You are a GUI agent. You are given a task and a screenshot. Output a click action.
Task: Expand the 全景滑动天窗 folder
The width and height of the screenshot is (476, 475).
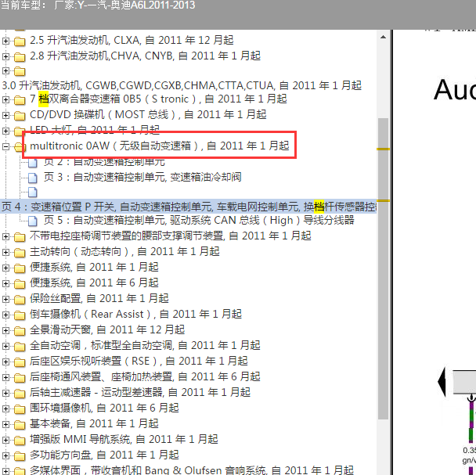5,330
